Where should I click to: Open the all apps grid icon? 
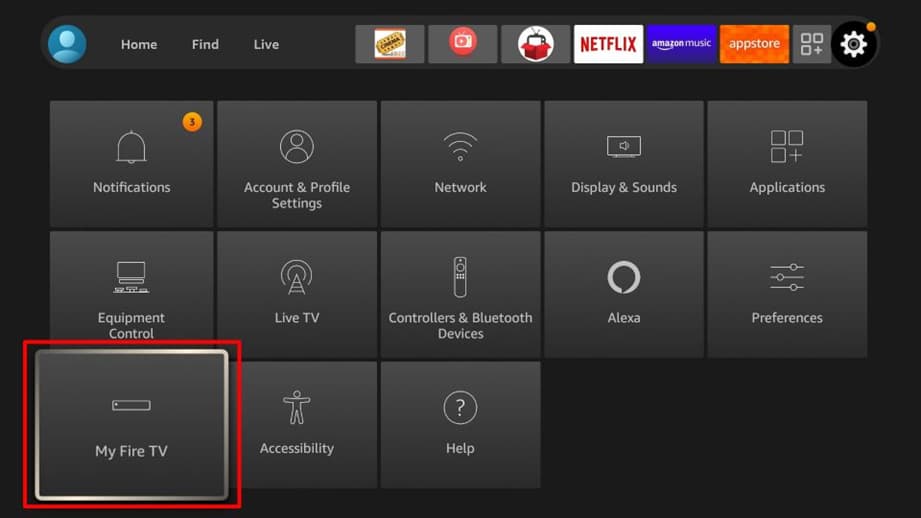[x=812, y=44]
